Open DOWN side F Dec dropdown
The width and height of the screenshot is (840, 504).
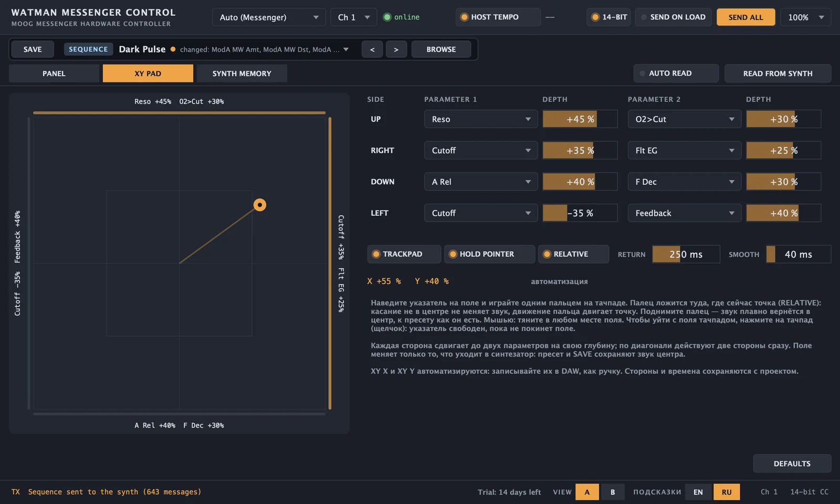685,182
